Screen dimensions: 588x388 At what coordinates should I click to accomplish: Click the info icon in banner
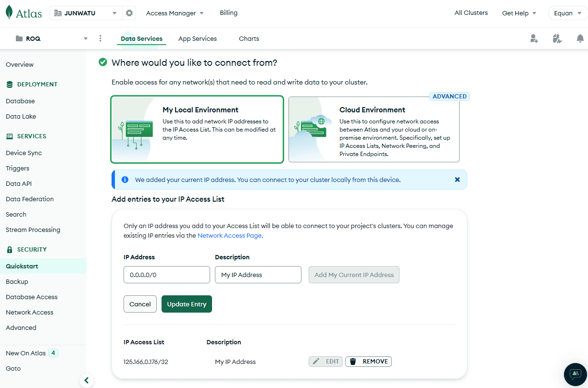point(125,180)
